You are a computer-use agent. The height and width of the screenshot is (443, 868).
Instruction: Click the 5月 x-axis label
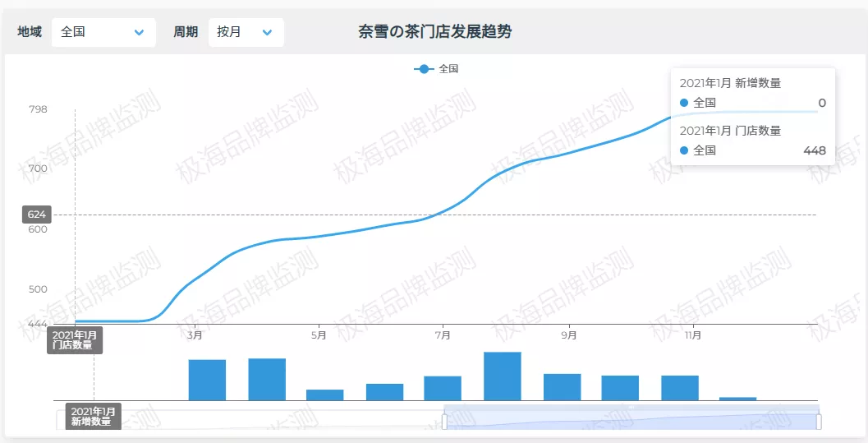(319, 335)
